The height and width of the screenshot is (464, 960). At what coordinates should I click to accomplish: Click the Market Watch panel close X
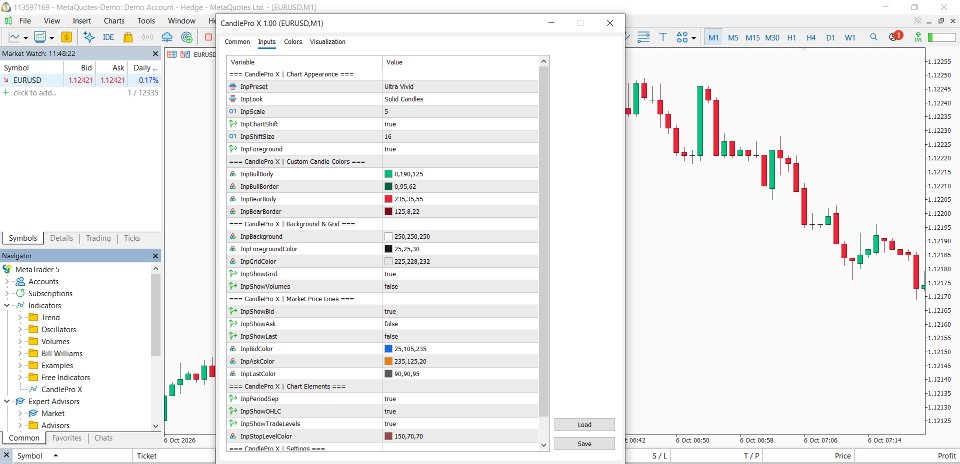tap(156, 54)
